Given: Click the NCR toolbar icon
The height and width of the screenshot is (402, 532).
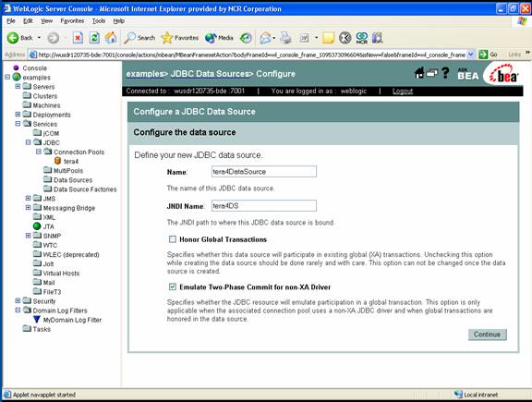Looking at the screenshot, I should tap(362, 38).
